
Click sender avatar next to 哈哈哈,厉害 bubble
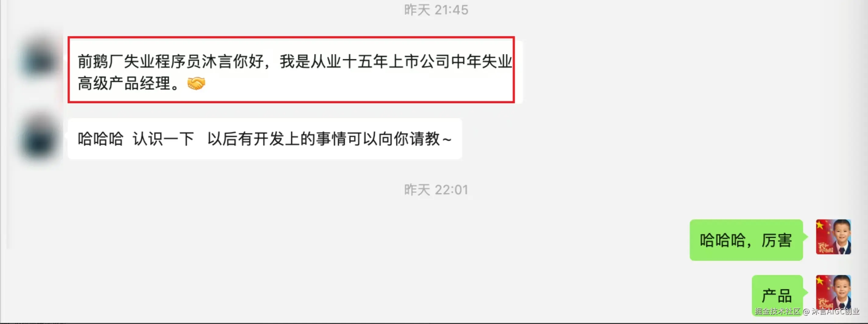click(833, 237)
